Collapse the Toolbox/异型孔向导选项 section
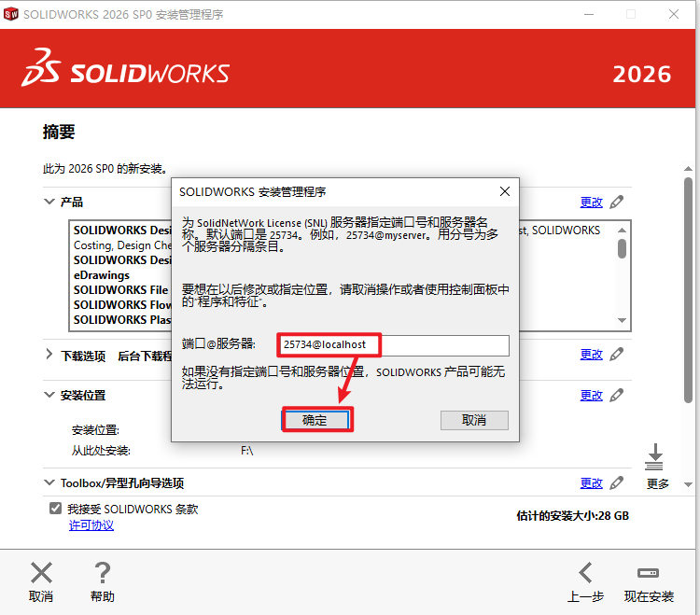The height and width of the screenshot is (615, 700). pyautogui.click(x=49, y=483)
